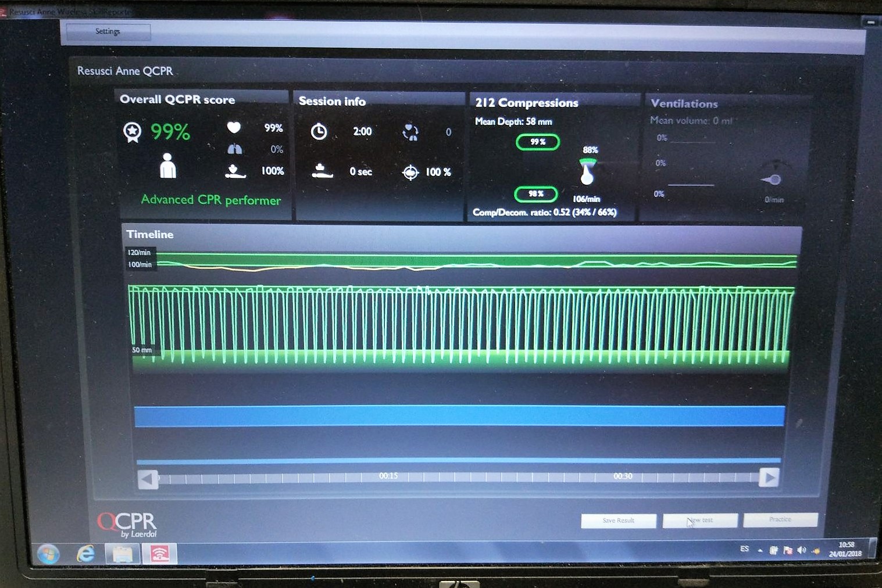
Task: Open the Settings menu
Action: tap(108, 31)
